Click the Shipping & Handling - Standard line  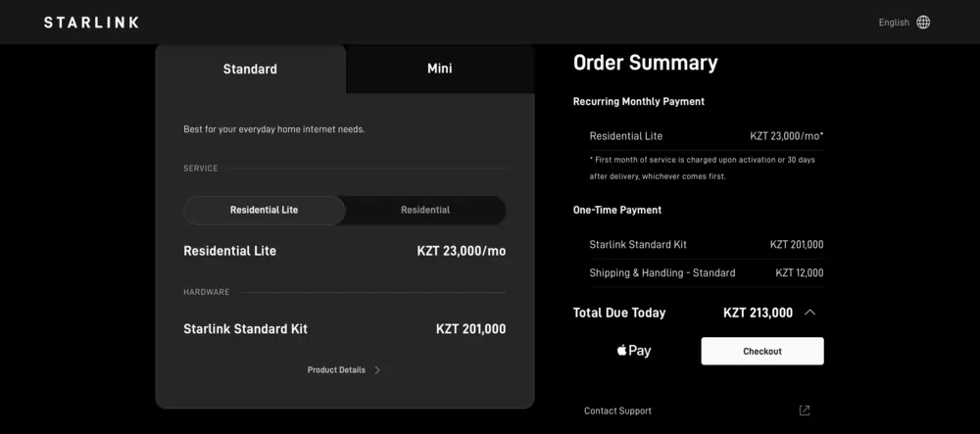662,272
